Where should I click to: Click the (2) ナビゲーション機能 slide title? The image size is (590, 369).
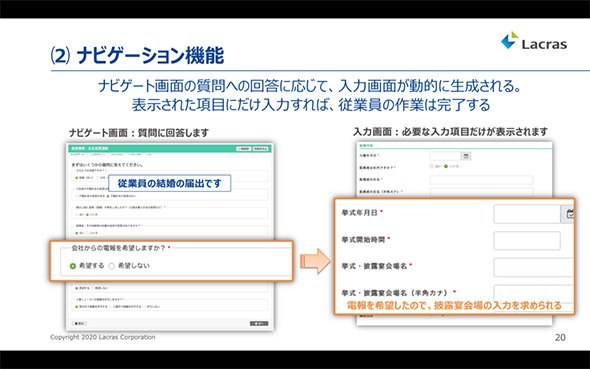pos(137,56)
